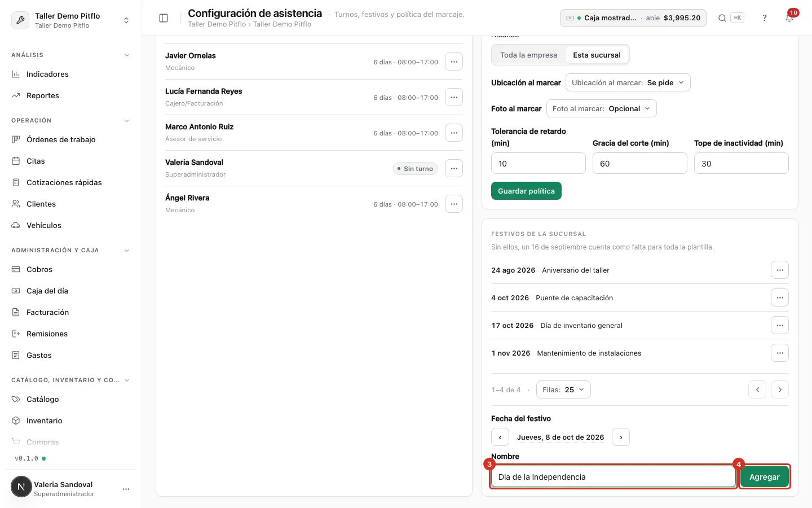Go to Caja del día
The width and height of the screenshot is (812, 508).
tap(70, 291)
